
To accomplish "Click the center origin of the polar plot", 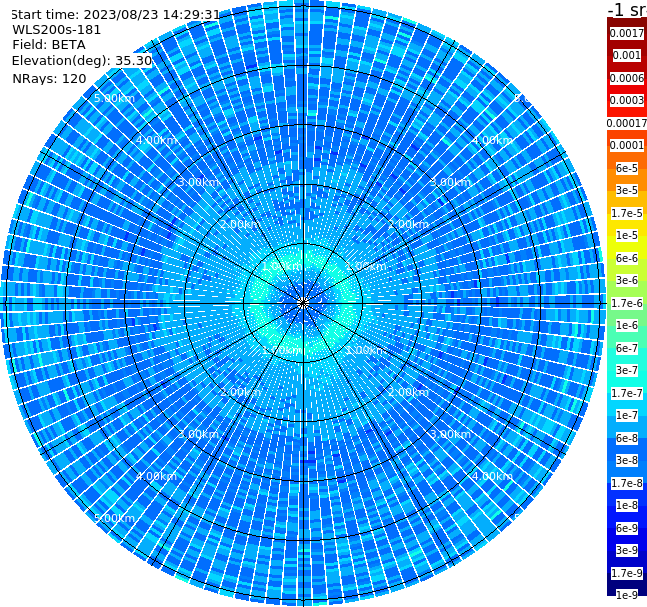I will click(303, 303).
